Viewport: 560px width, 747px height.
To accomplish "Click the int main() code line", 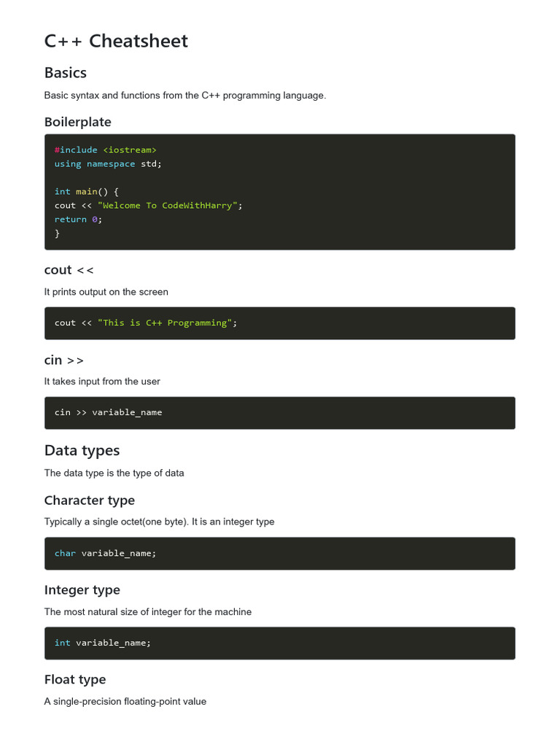I will (86, 191).
